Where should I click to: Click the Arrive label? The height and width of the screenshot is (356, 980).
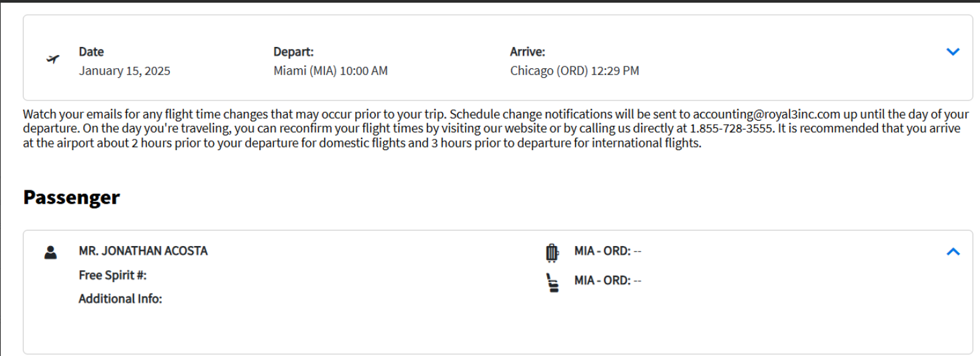click(528, 52)
